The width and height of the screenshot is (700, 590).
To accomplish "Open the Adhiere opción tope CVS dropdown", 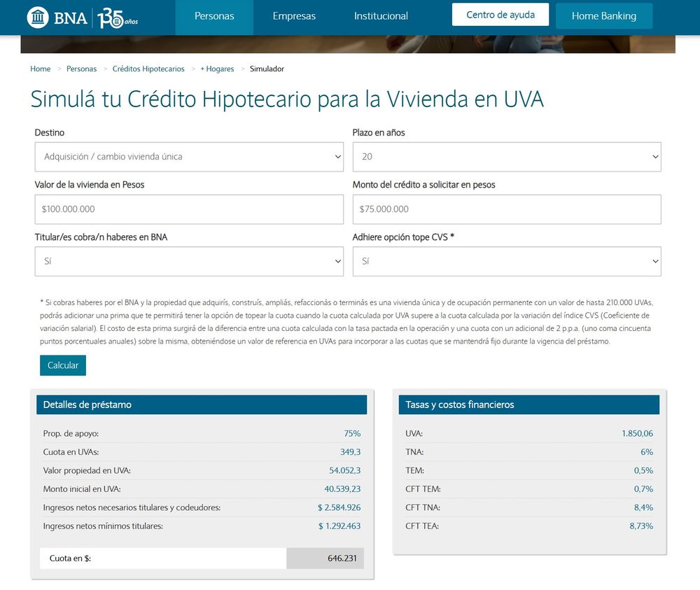I will [x=507, y=262].
